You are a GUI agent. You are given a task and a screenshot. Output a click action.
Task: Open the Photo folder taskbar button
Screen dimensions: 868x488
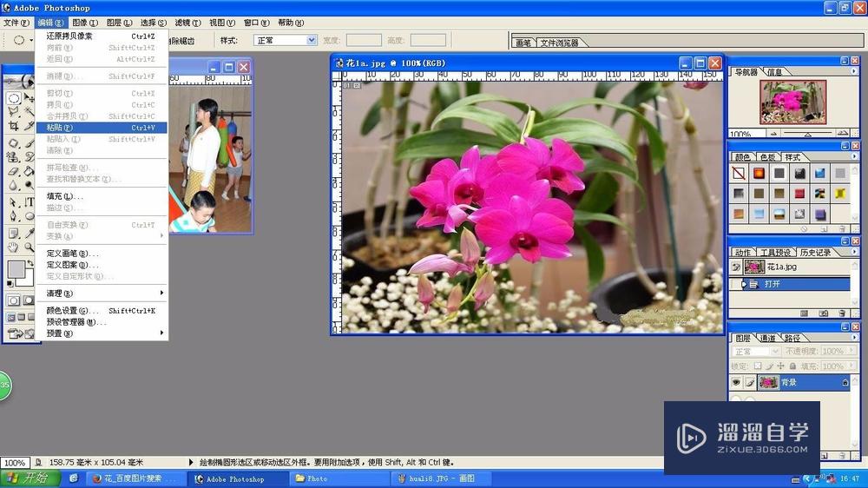(x=340, y=478)
